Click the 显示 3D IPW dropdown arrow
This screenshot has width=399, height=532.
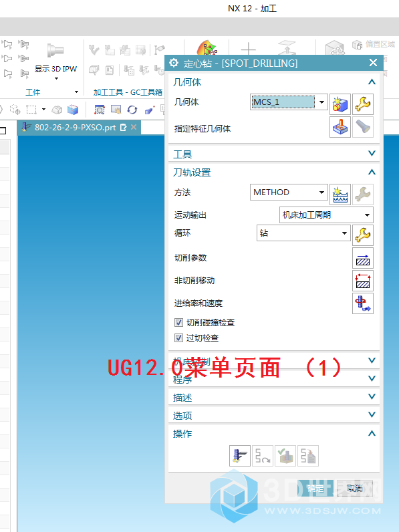click(56, 79)
